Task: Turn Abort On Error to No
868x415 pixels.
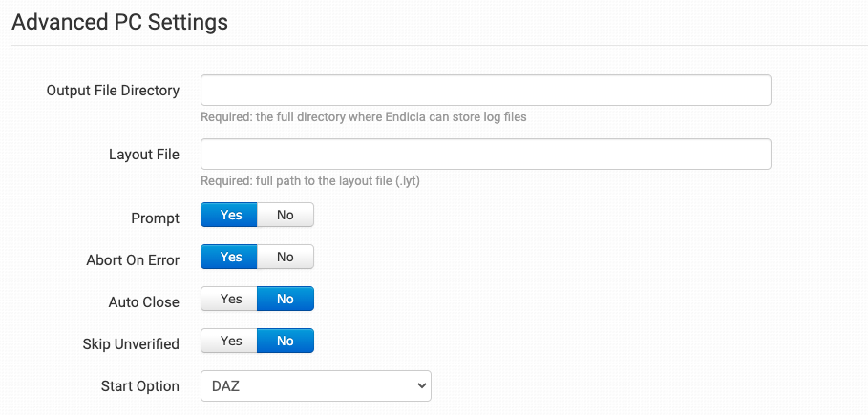Action: (286, 257)
